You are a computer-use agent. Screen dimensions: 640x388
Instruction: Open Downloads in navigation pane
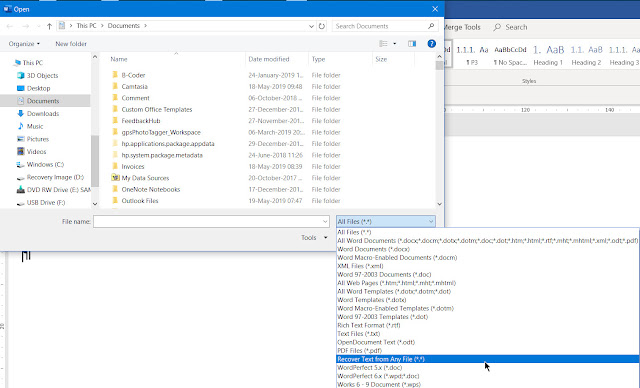[42, 113]
